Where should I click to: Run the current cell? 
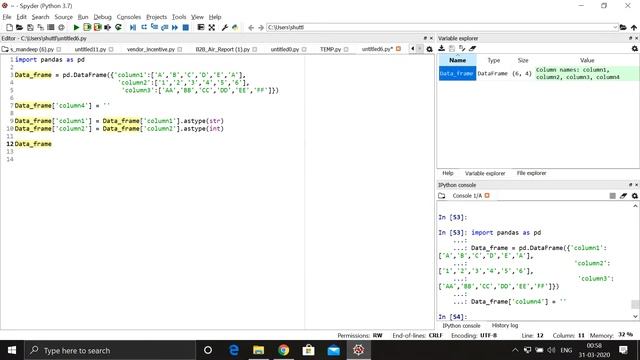pyautogui.click(x=87, y=27)
